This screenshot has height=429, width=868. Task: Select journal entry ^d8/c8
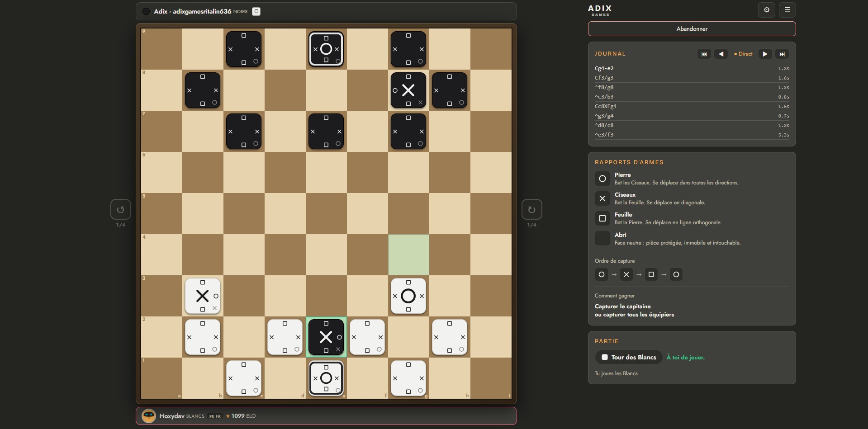tap(692, 125)
